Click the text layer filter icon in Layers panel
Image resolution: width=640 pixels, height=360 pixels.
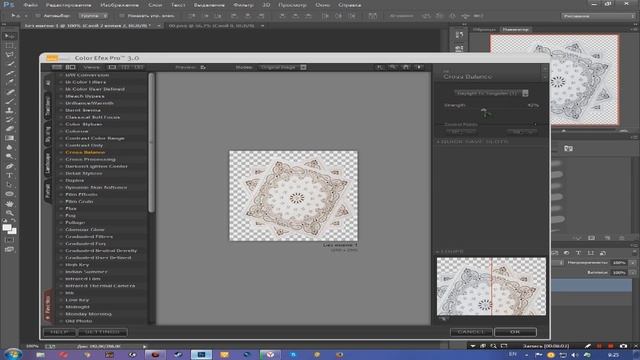click(578, 253)
